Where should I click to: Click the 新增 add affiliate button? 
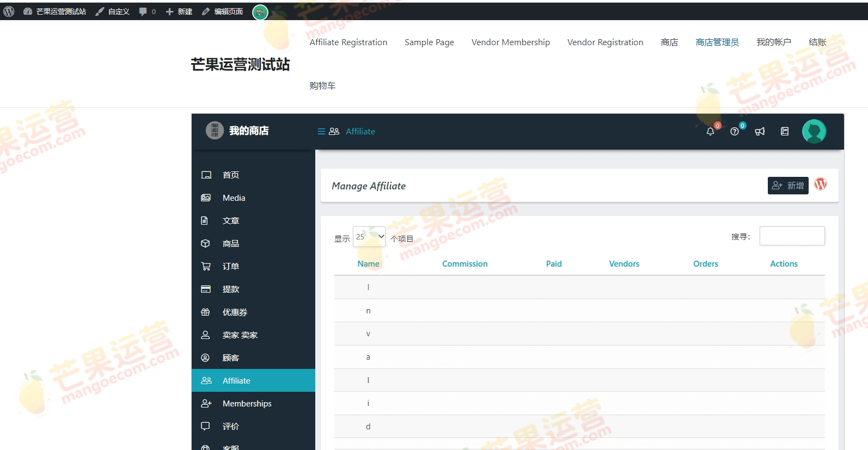tap(788, 186)
